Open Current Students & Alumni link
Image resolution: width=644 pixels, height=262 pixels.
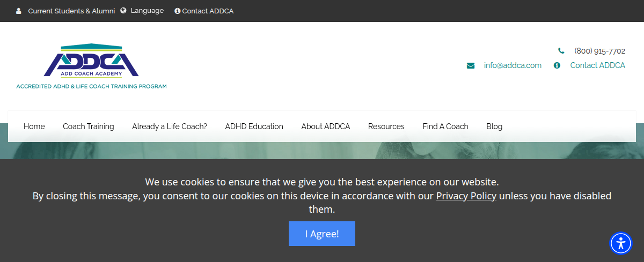click(71, 11)
